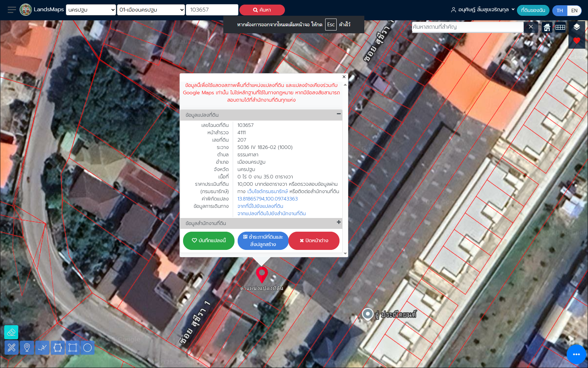Open the map layers icon
Viewport: 588px width, 368px height.
[x=576, y=27]
